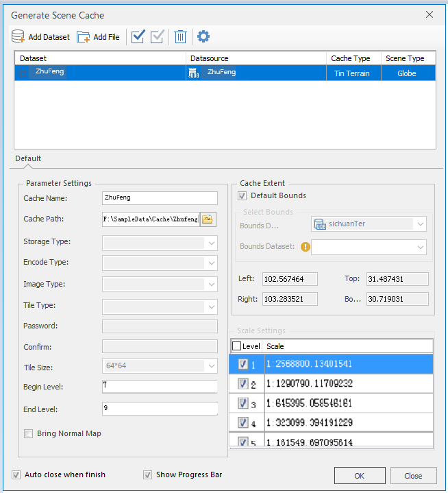This screenshot has height=493, width=448.
Task: Click the Scene Type column header
Action: tap(408, 58)
